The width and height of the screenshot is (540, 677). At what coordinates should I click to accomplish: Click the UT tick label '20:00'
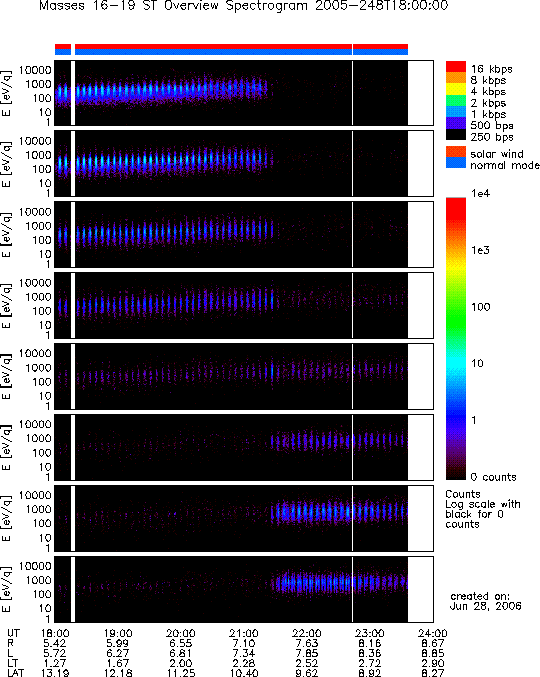click(181, 633)
